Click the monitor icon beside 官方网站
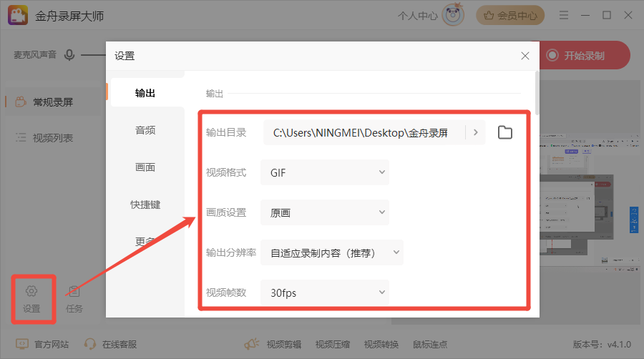 tap(22, 344)
